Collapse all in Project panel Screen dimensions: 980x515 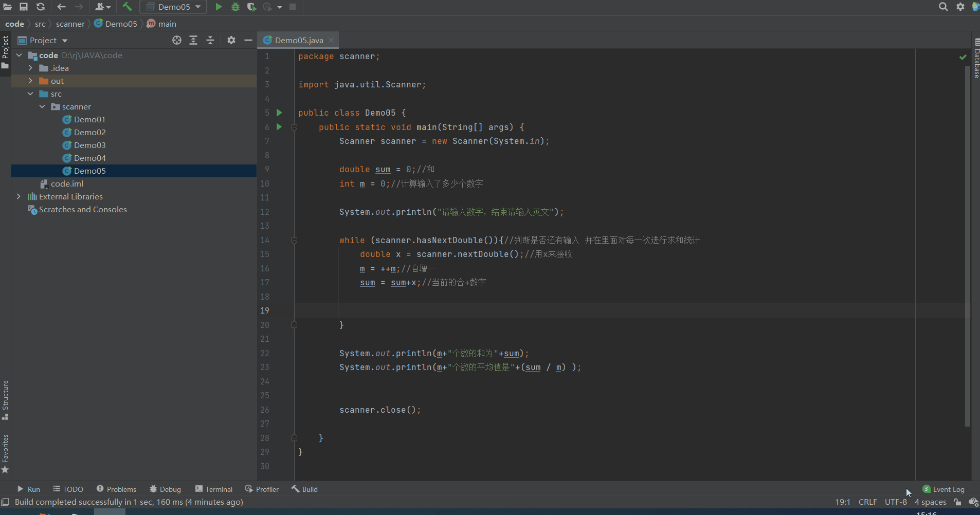pyautogui.click(x=210, y=40)
